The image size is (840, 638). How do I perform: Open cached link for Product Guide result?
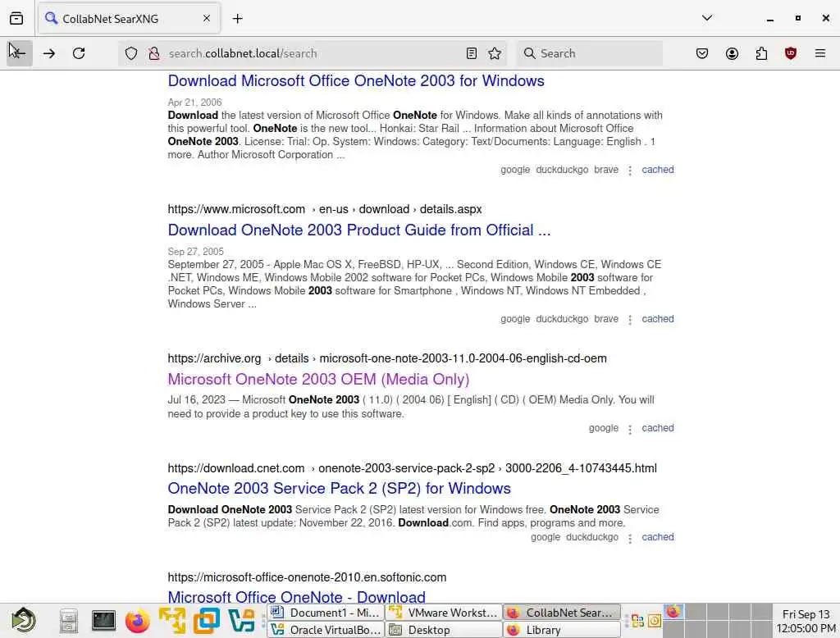click(x=657, y=319)
